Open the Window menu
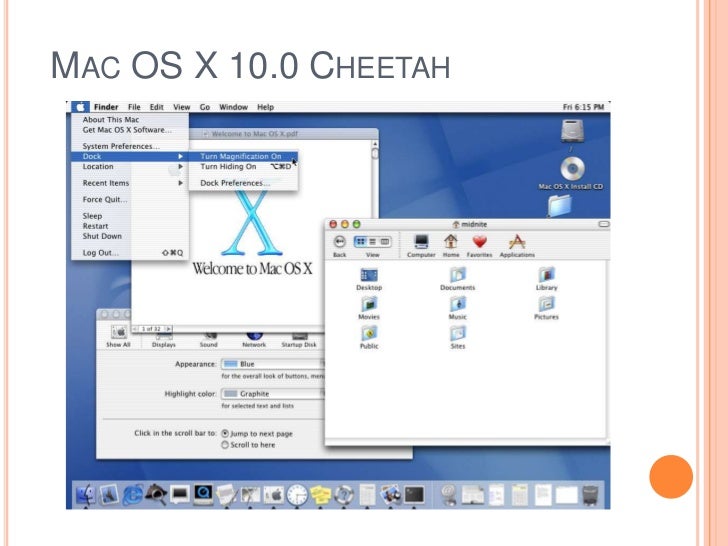 coord(234,107)
